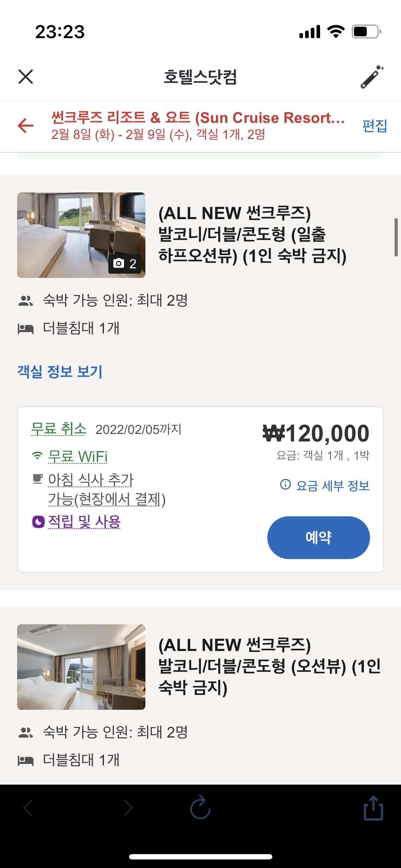This screenshot has width=401, height=868.
Task: Tap the browser forward chevron
Action: pyautogui.click(x=128, y=807)
